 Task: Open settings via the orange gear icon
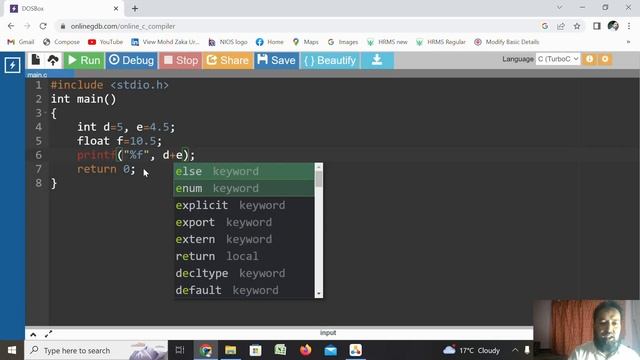pyautogui.click(x=605, y=59)
